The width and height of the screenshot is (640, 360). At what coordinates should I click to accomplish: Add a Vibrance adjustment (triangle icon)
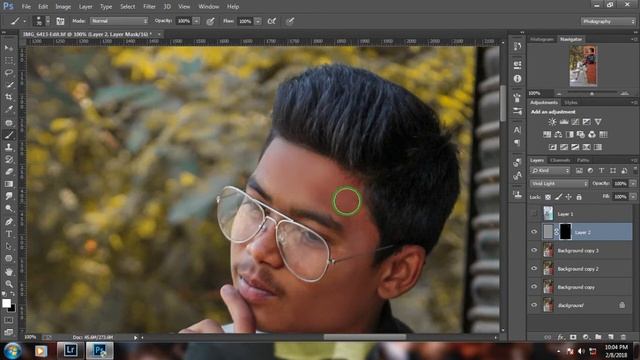pyautogui.click(x=598, y=122)
